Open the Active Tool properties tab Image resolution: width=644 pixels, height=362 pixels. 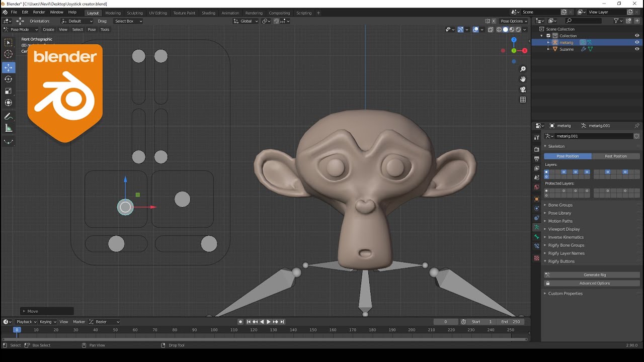pyautogui.click(x=537, y=137)
